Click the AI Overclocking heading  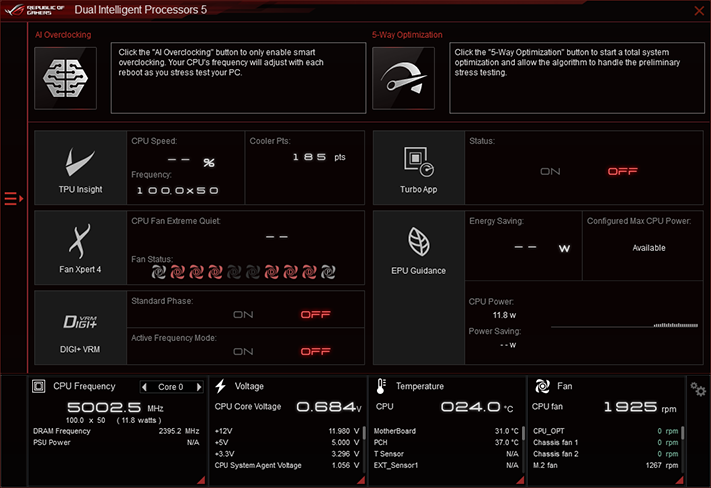click(x=63, y=35)
